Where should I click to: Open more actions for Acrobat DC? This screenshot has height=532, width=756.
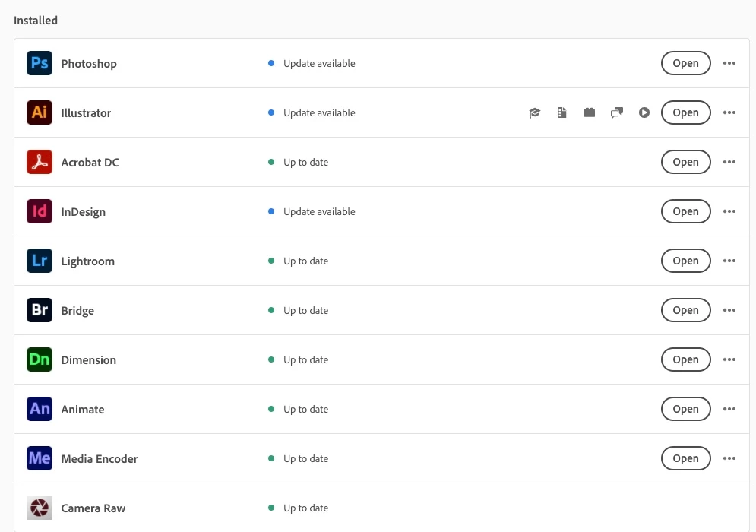click(729, 162)
